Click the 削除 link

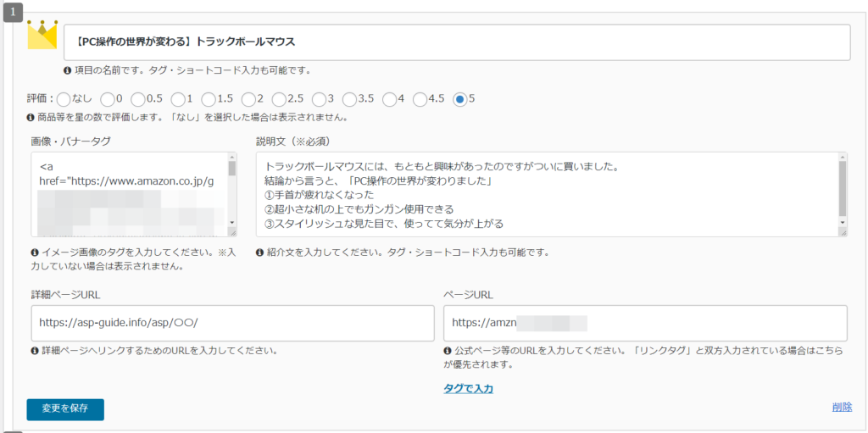[x=842, y=408]
